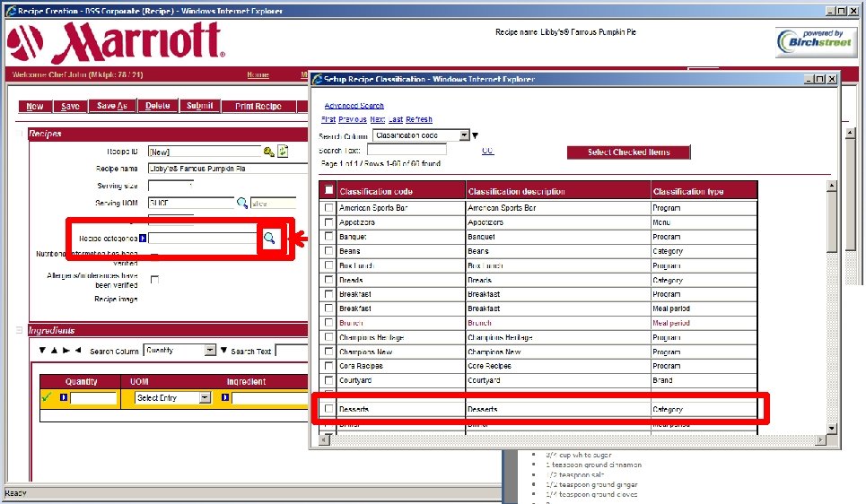
Task: Click Select Checked Items button
Action: [628, 152]
